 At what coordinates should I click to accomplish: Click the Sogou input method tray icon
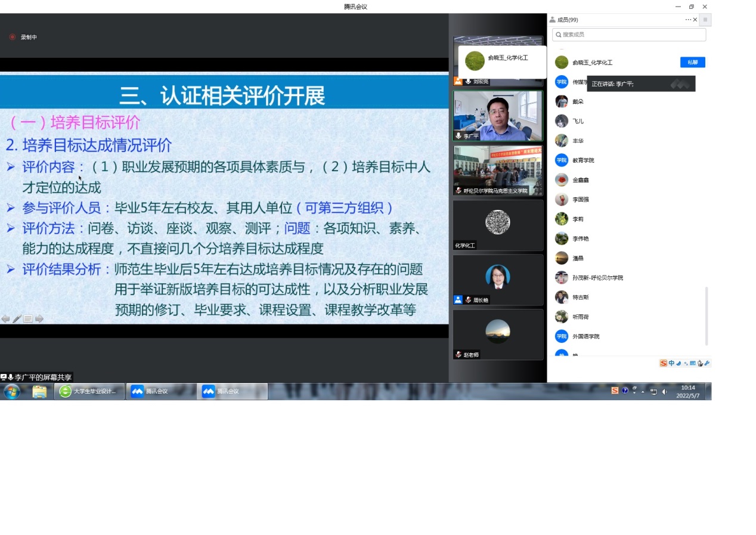pyautogui.click(x=615, y=391)
